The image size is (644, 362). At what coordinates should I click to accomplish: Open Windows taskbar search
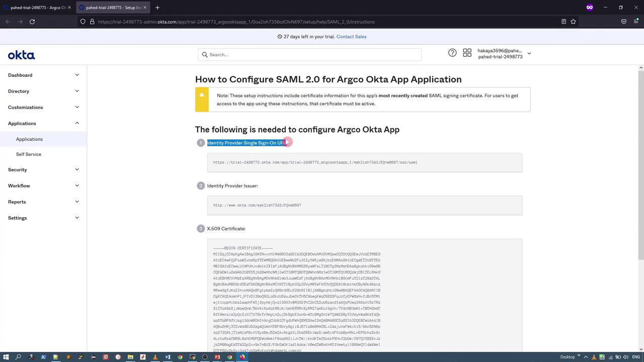tap(18, 357)
